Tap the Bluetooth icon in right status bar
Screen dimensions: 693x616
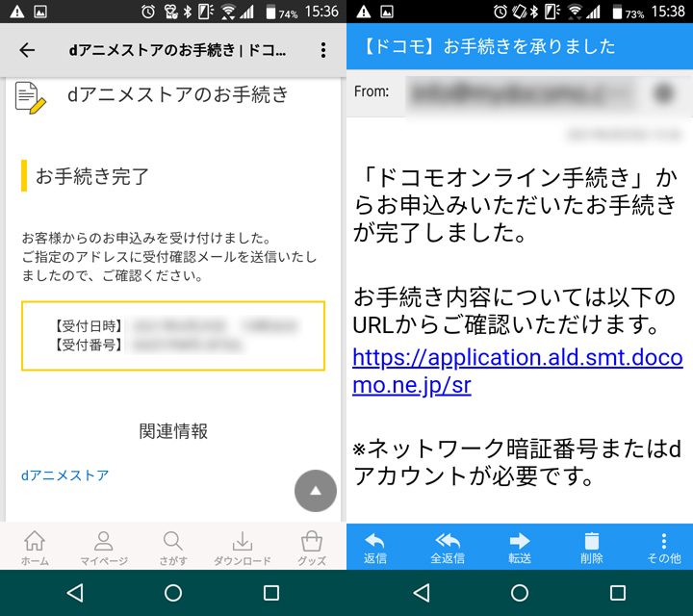[x=534, y=12]
